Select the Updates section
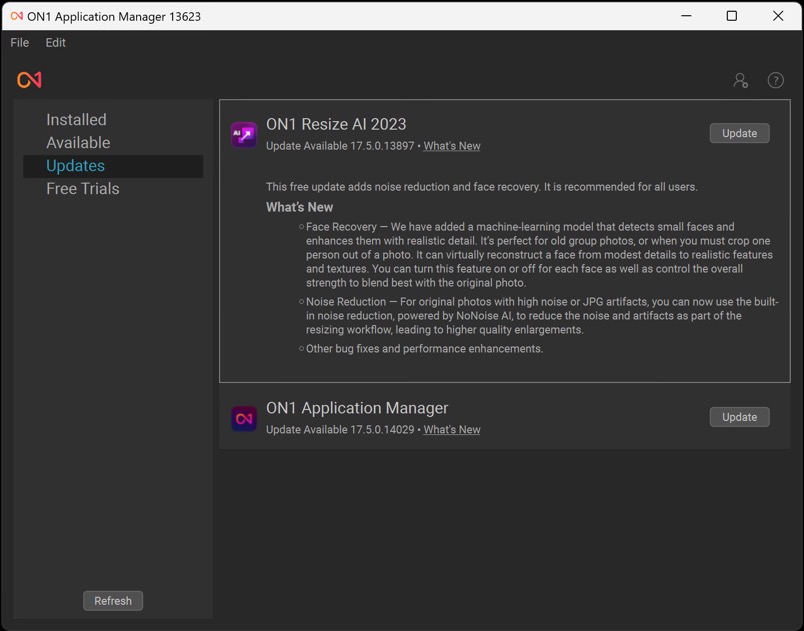Viewport: 804px width, 631px height. [x=113, y=166]
